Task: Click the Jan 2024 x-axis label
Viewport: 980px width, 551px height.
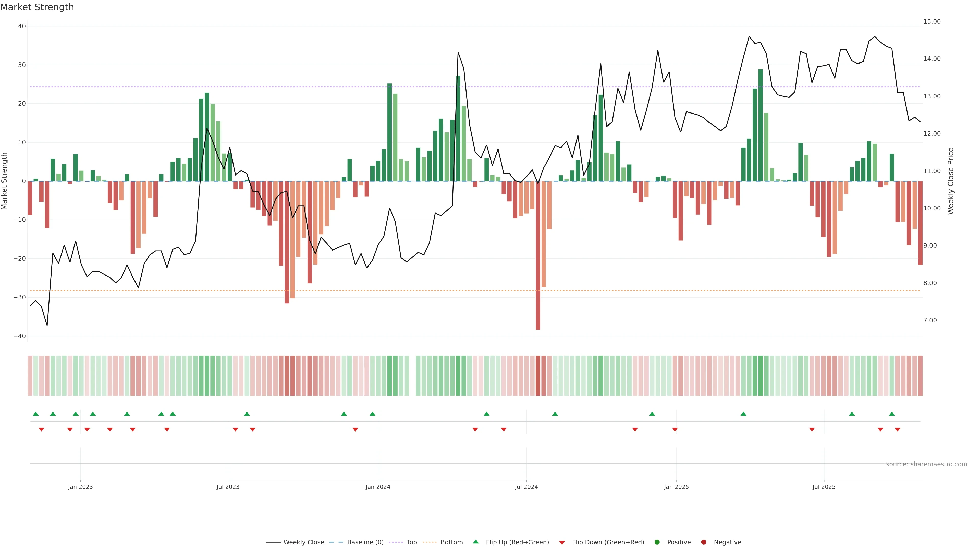Action: [x=378, y=487]
